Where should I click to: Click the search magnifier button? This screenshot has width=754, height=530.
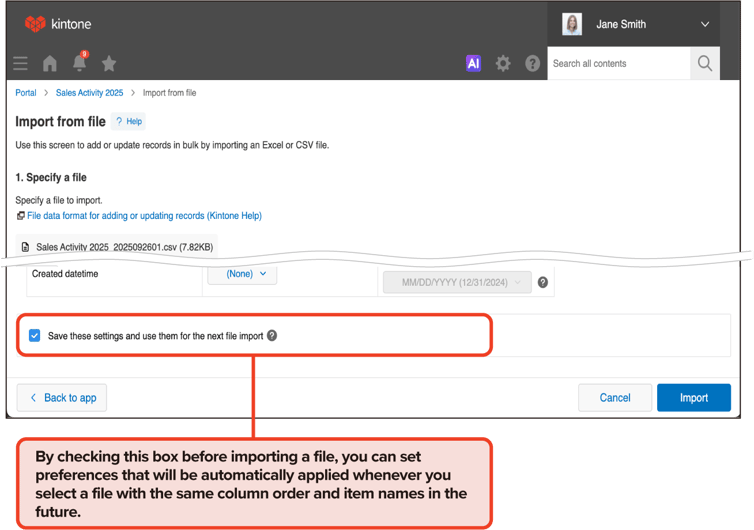pos(705,63)
